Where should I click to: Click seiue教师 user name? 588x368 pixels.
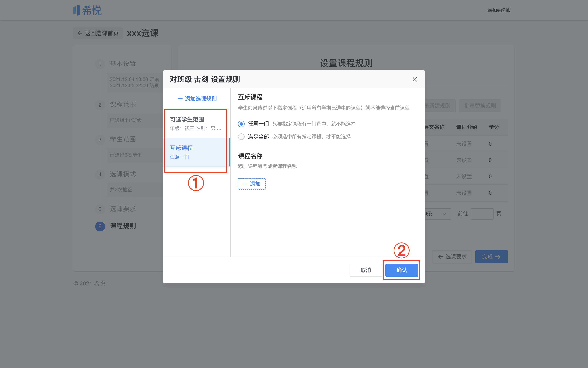pyautogui.click(x=499, y=10)
